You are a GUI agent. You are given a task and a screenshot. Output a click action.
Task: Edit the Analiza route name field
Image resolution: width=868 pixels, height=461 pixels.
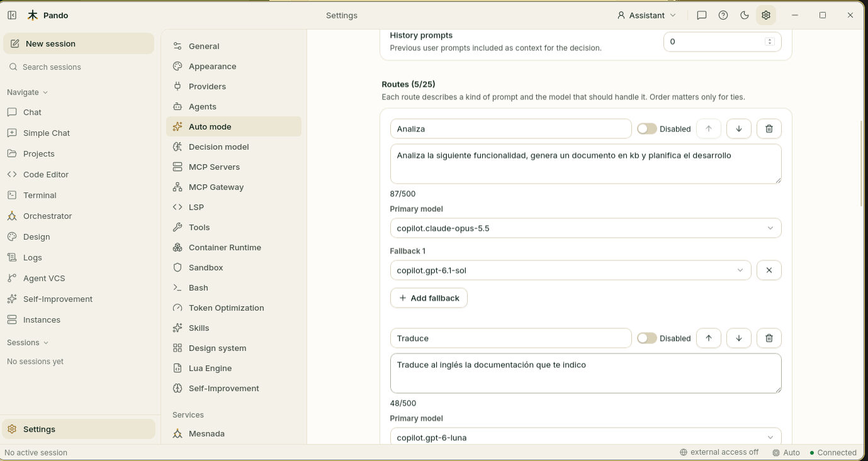coord(510,129)
